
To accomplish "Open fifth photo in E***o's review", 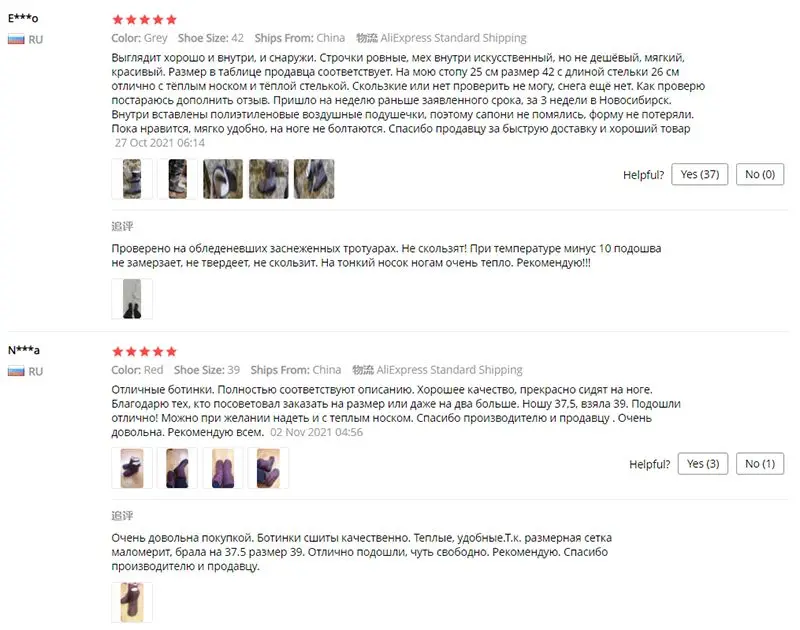I will coord(314,179).
